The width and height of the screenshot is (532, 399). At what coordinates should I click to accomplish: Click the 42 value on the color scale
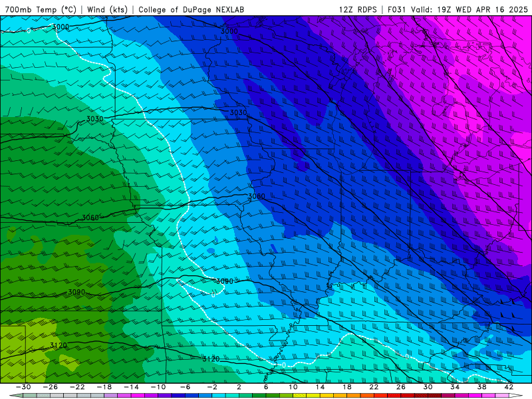[x=509, y=387]
